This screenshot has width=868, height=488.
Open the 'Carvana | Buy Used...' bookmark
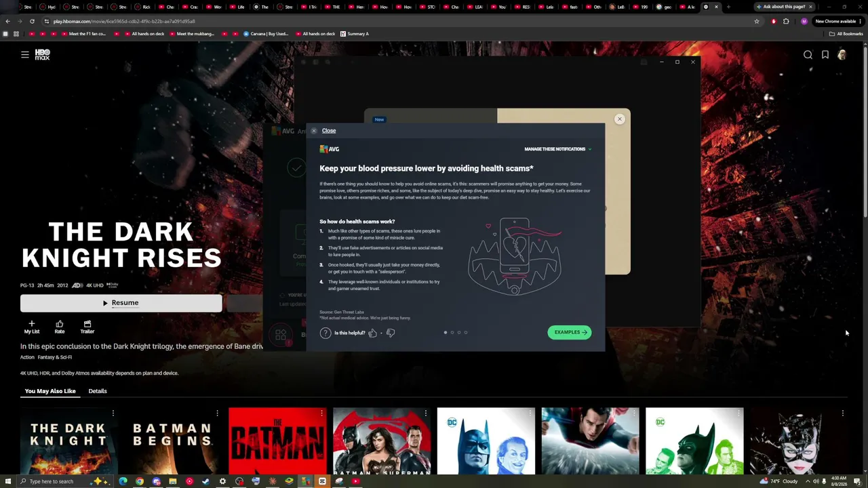[x=266, y=34]
